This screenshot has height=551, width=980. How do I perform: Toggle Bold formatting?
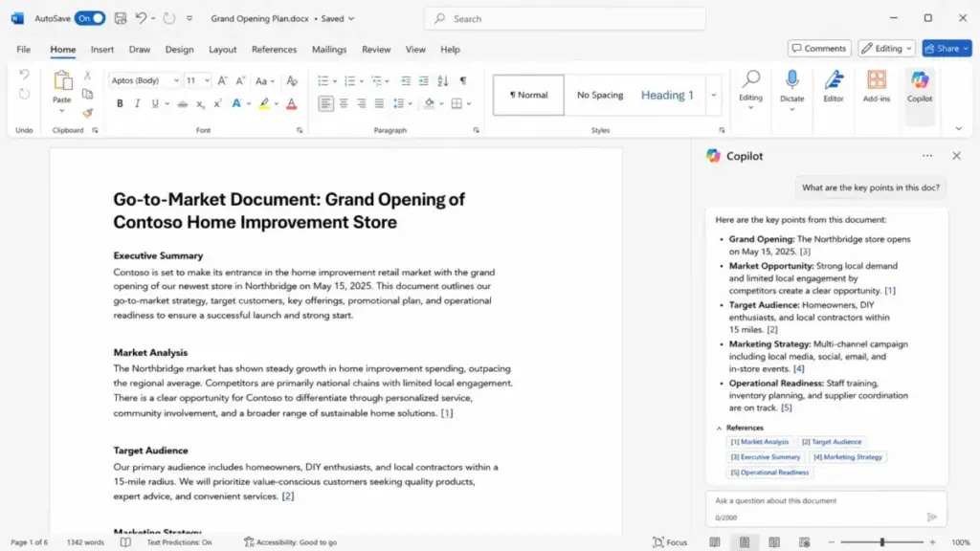(120, 103)
